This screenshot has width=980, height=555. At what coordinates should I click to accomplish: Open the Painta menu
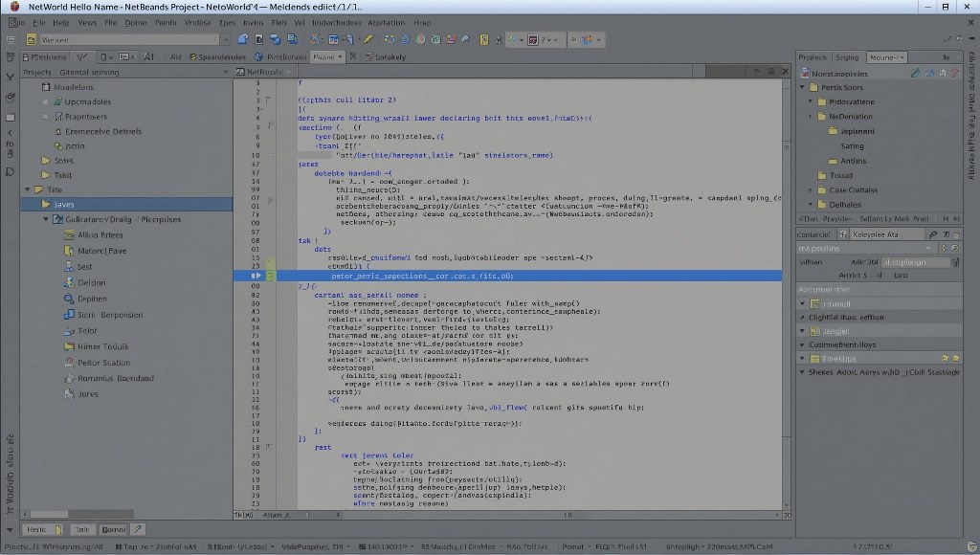[166, 23]
